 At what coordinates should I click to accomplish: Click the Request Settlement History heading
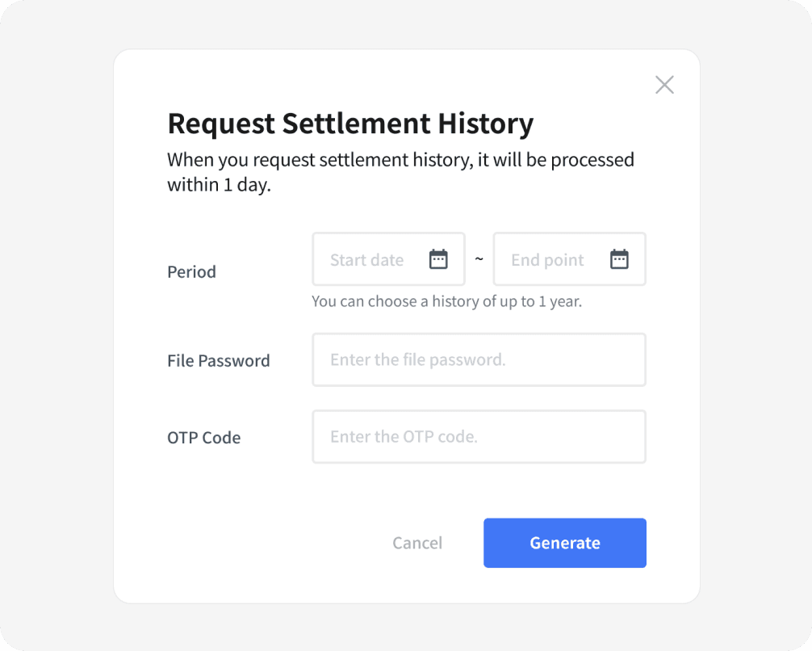(350, 124)
